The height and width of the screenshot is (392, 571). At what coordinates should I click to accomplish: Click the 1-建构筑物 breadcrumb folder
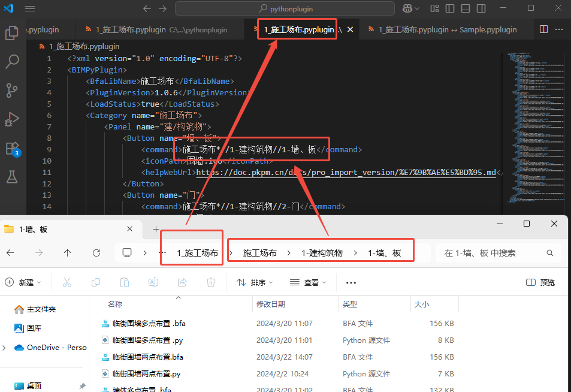pos(322,253)
